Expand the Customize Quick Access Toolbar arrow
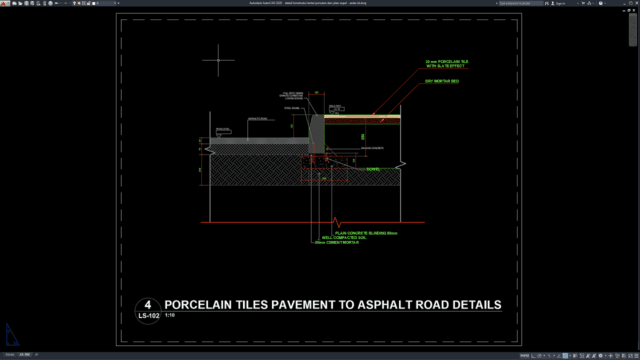 [x=118, y=3]
